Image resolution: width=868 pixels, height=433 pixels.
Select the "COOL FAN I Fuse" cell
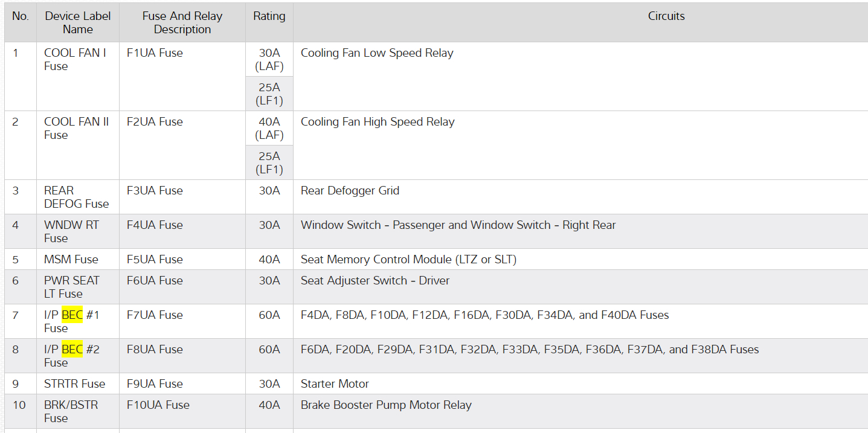(75, 59)
